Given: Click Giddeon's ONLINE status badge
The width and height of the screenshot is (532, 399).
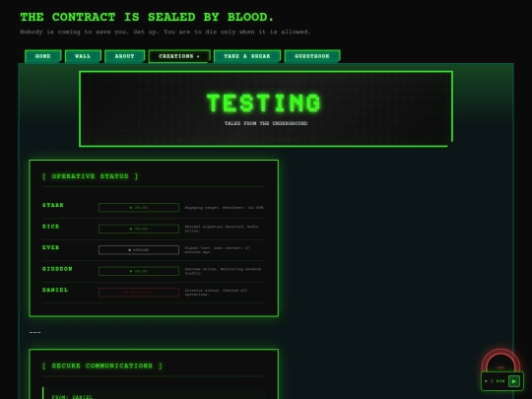Looking at the screenshot, I should [139, 271].
